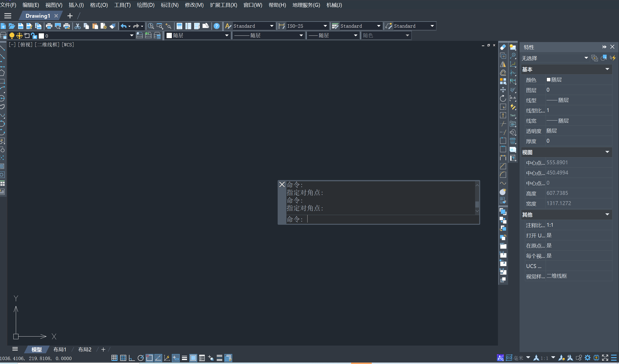
Task: Select the Hatch draw tool
Action: tap(2, 166)
